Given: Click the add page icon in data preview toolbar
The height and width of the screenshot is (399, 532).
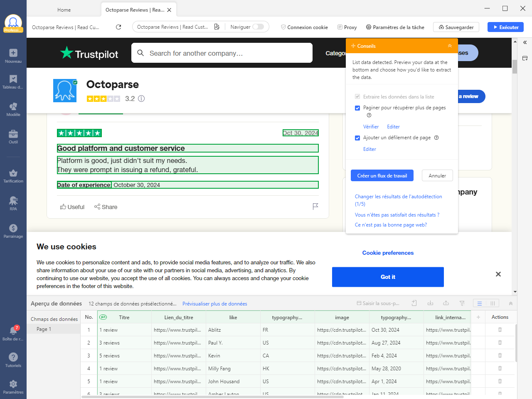Looking at the screenshot, I should [x=414, y=303].
